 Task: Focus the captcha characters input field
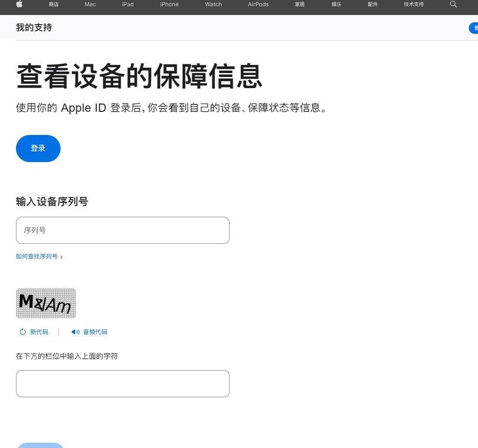coord(123,384)
